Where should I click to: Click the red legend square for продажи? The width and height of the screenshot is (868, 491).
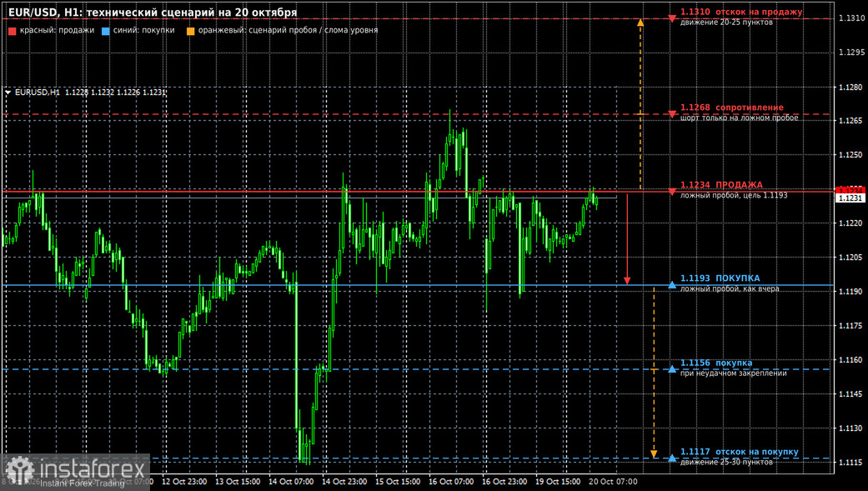(13, 31)
